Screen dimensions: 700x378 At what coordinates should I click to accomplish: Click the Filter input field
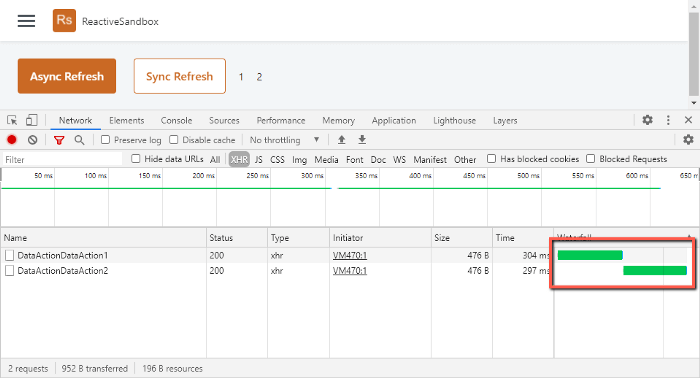point(62,159)
